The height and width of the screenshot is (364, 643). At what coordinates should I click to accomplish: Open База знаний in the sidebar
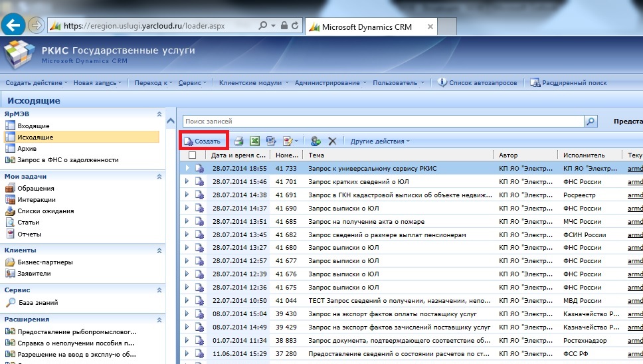37,303
